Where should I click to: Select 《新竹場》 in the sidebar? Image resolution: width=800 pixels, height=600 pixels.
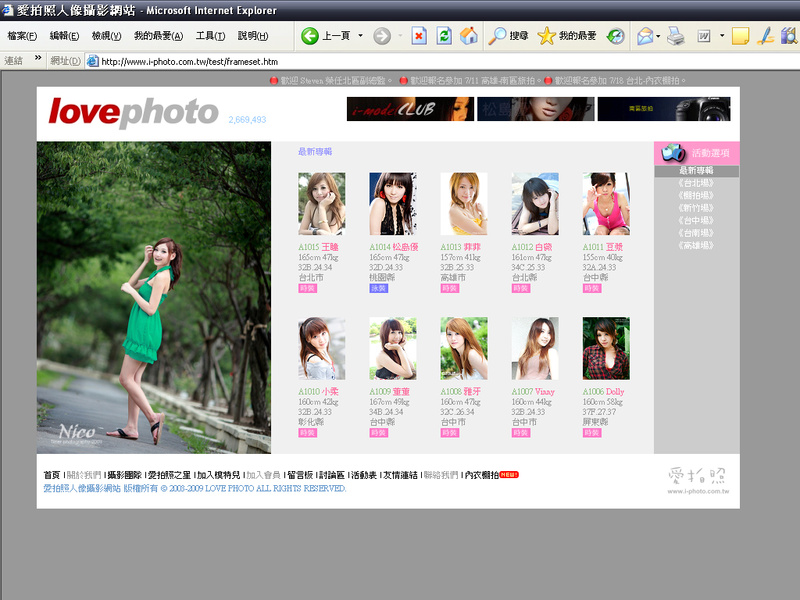[x=696, y=208]
